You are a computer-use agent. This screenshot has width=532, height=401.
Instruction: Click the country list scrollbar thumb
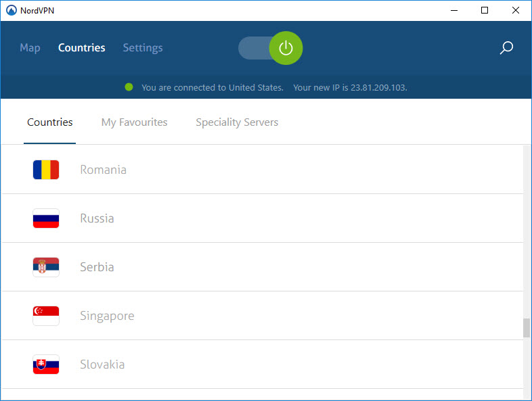(x=526, y=328)
